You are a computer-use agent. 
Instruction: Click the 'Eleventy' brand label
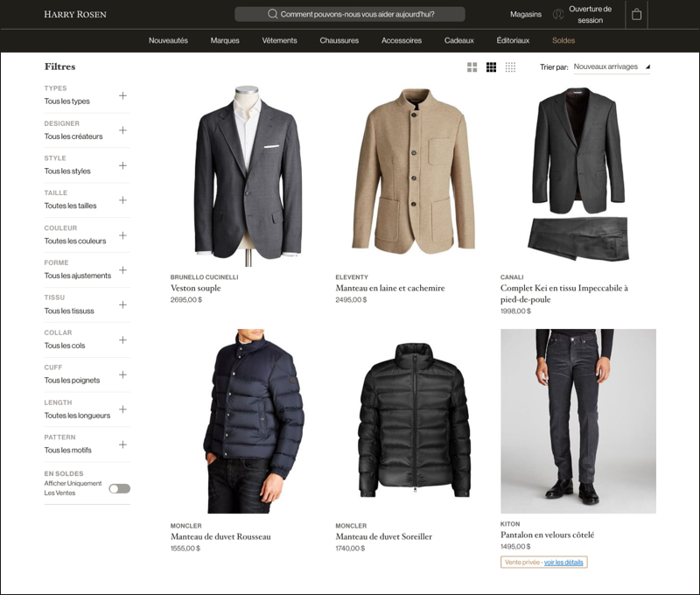tap(352, 277)
